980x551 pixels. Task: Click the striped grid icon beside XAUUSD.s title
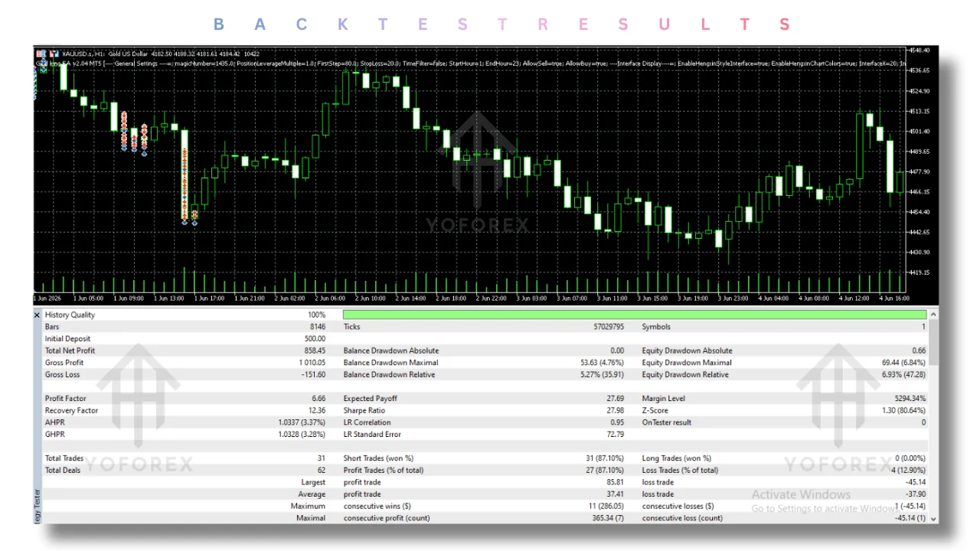(41, 54)
